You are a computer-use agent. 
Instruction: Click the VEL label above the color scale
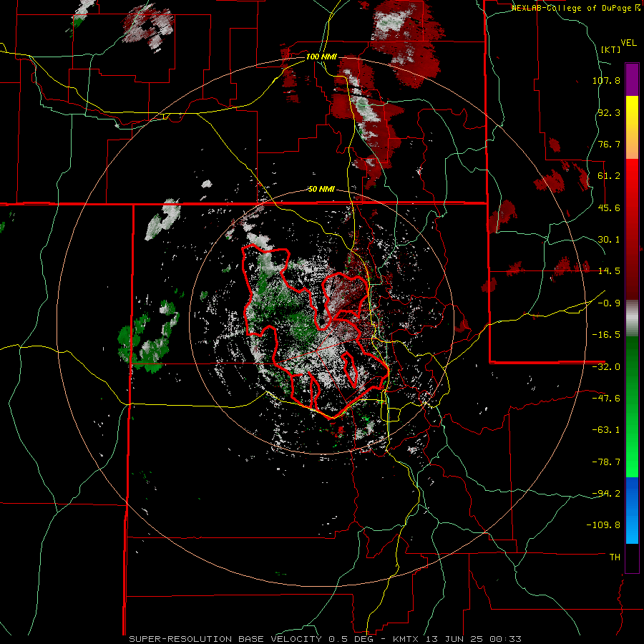(628, 43)
